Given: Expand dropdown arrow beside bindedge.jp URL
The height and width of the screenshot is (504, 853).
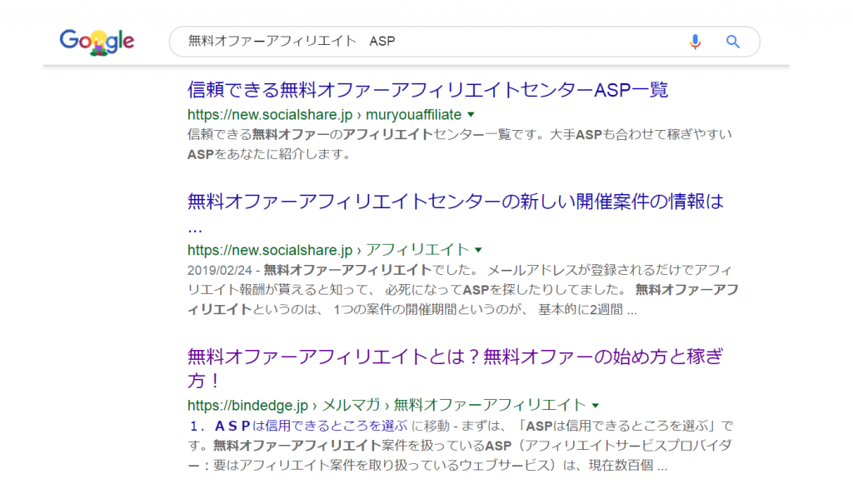Looking at the screenshot, I should tap(595, 406).
